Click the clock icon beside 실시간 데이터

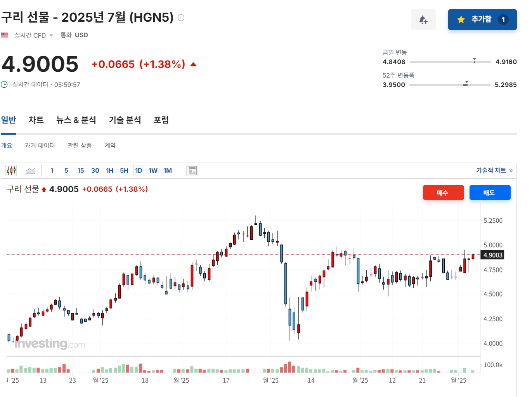[4, 84]
